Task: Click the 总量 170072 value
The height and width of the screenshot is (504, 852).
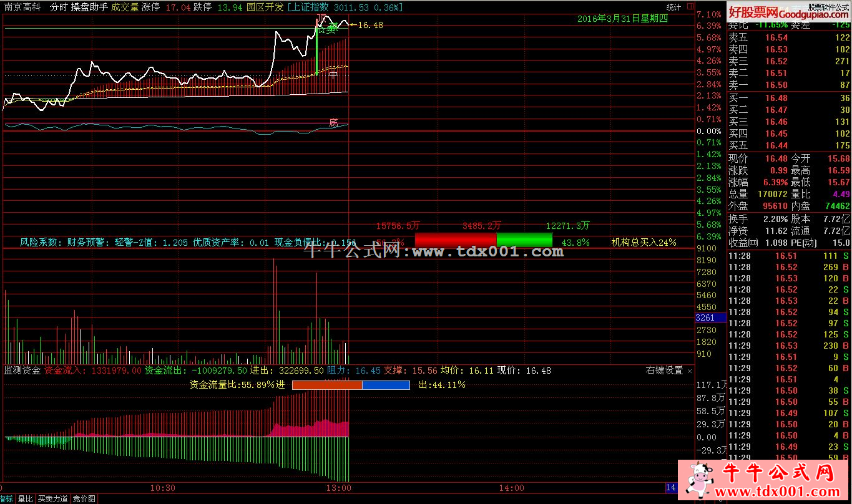Action: click(773, 194)
